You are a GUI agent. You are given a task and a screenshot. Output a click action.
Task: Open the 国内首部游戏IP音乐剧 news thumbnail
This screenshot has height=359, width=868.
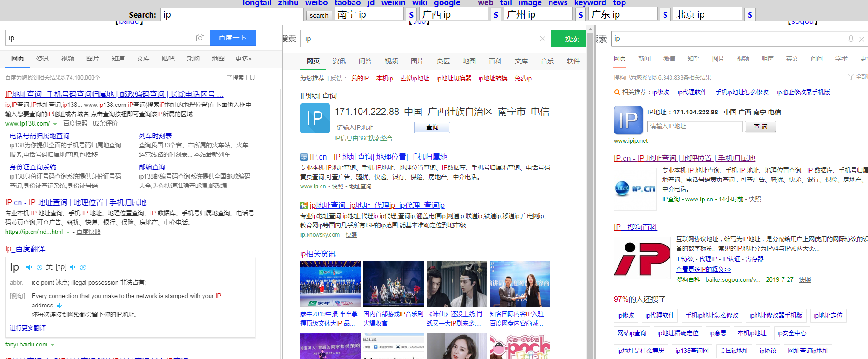[x=394, y=284]
